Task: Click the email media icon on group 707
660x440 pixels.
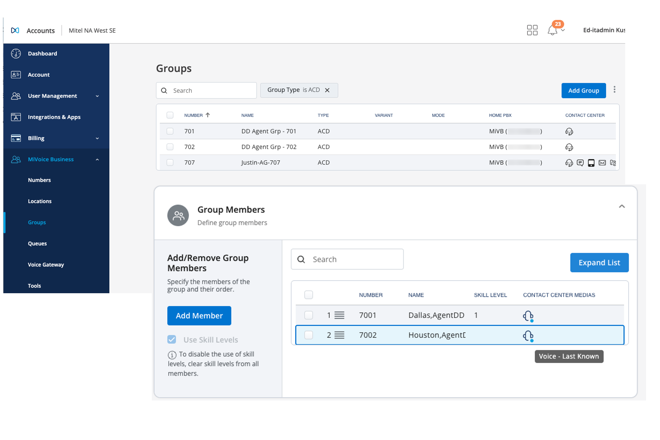Action: 602,163
